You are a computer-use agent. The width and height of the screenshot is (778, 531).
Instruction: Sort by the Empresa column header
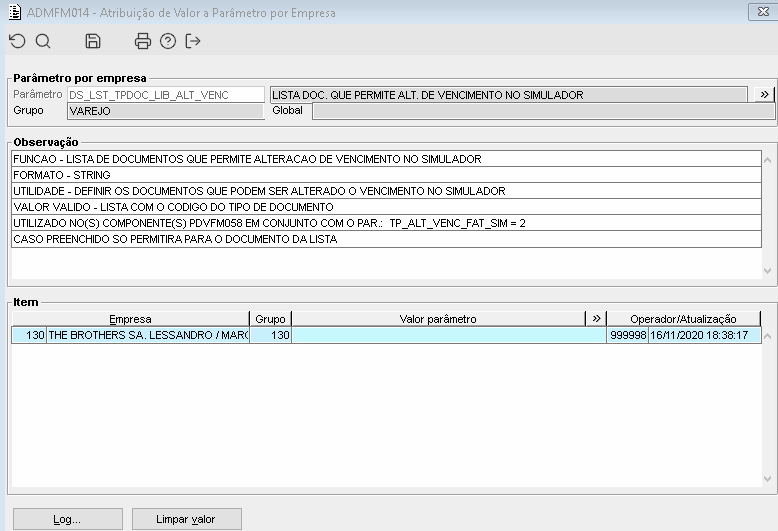pos(130,319)
